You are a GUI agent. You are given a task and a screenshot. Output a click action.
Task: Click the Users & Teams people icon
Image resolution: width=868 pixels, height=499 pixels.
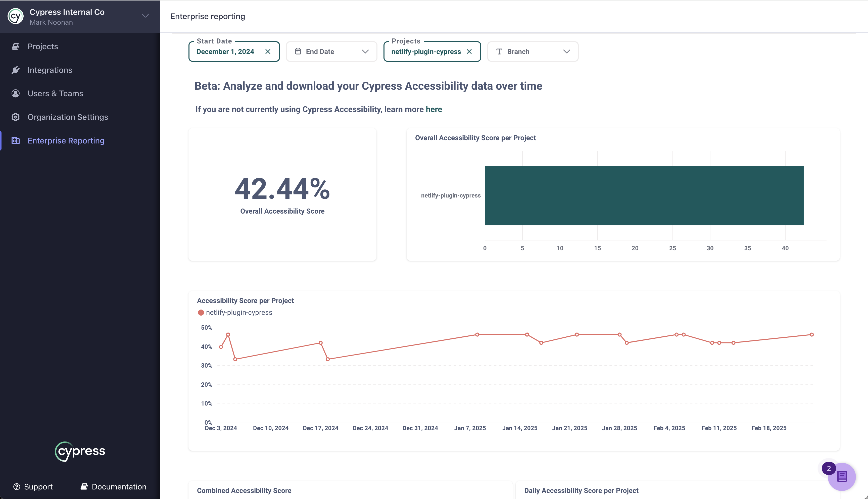click(16, 93)
